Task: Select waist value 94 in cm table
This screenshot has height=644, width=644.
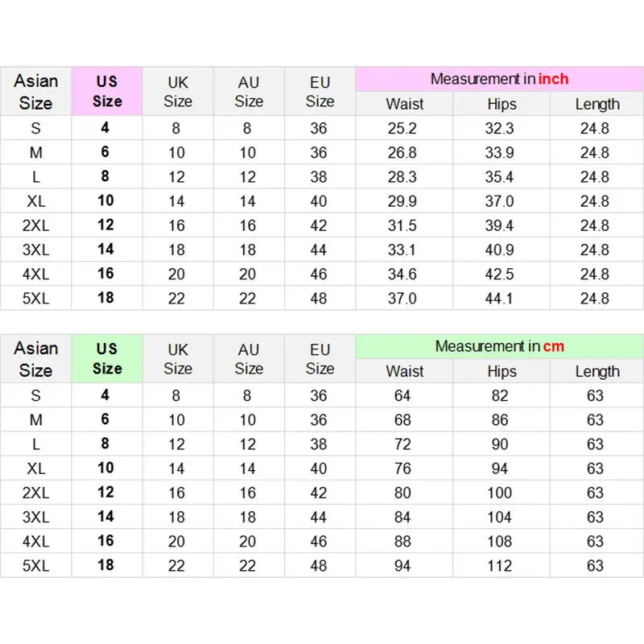Action: [402, 566]
